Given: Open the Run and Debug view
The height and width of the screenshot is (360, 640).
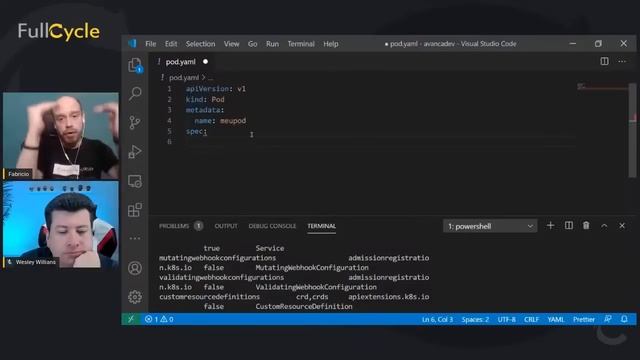Looking at the screenshot, I should pyautogui.click(x=135, y=152).
